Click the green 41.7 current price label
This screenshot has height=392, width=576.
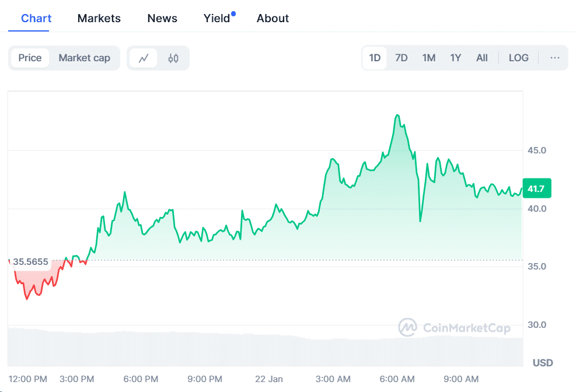tap(536, 188)
